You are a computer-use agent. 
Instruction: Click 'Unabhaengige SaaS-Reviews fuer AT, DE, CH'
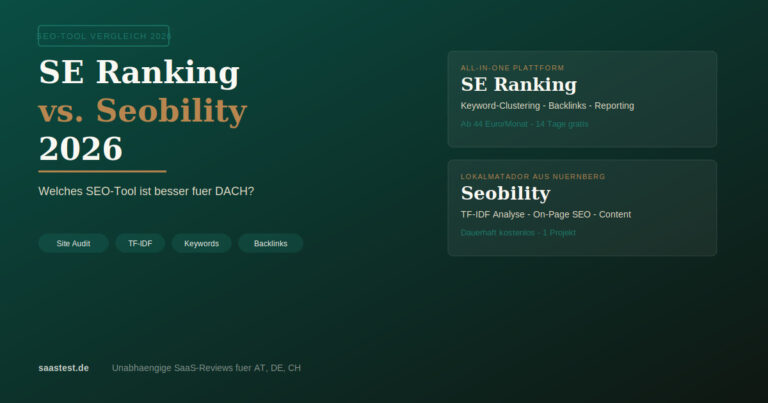click(206, 368)
